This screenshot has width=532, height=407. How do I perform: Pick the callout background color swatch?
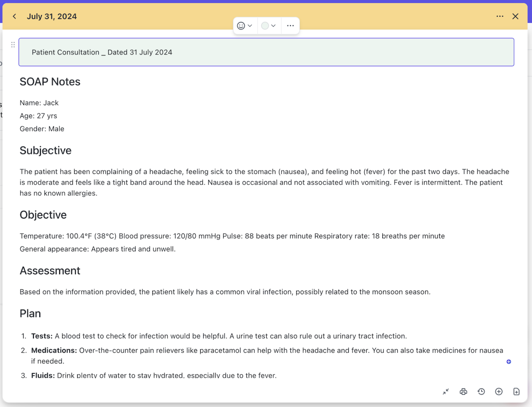coord(265,26)
